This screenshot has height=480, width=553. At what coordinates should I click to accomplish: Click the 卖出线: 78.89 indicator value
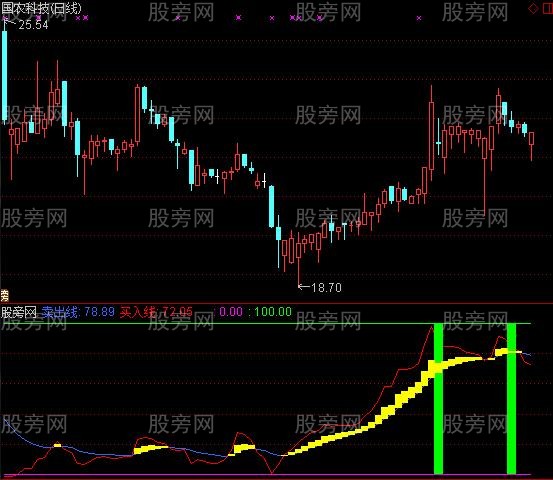point(78,312)
